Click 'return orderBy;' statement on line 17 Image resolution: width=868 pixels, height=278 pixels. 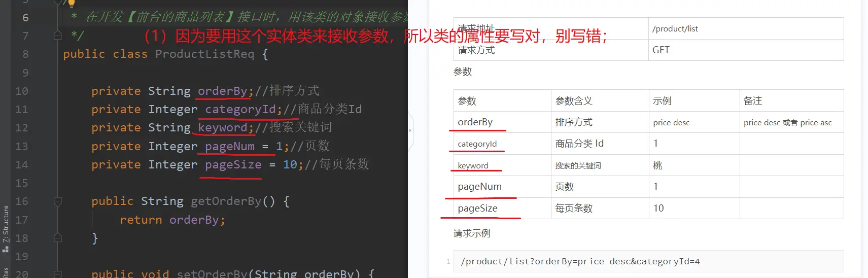click(172, 220)
